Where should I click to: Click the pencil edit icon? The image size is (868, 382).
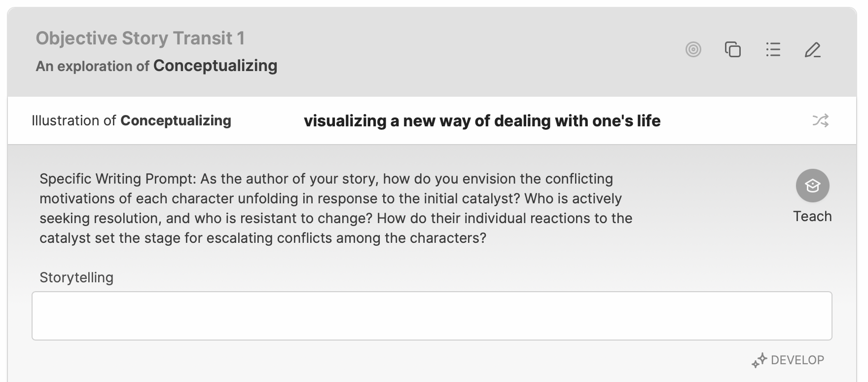813,50
